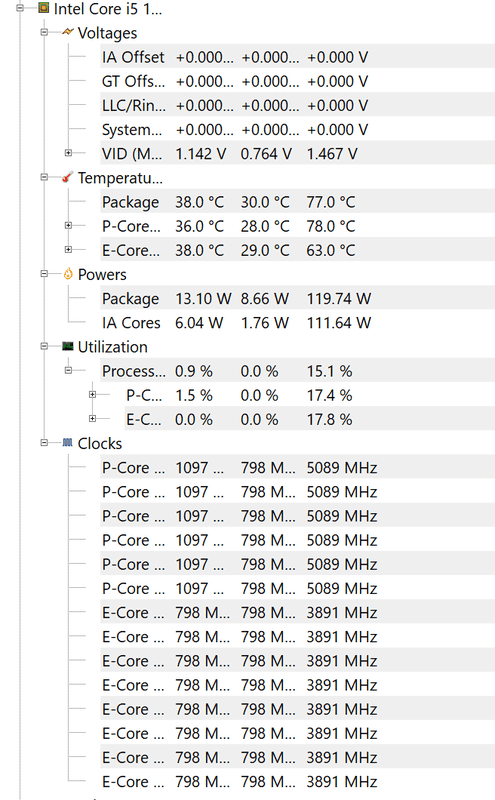495x800 pixels.
Task: Click the Temperatures thermometer icon
Action: point(67,178)
